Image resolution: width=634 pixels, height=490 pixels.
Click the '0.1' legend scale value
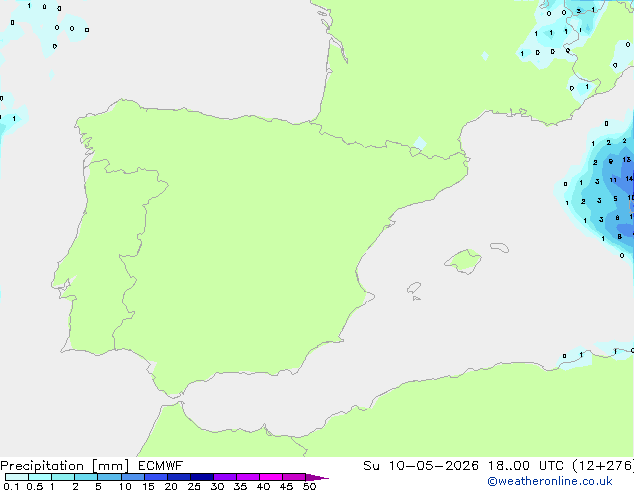pos(11,486)
